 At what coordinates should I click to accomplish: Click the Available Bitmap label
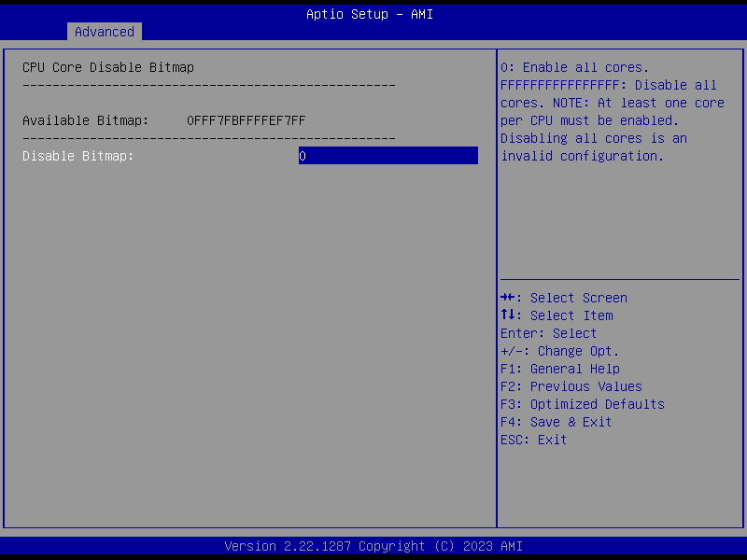pos(86,120)
